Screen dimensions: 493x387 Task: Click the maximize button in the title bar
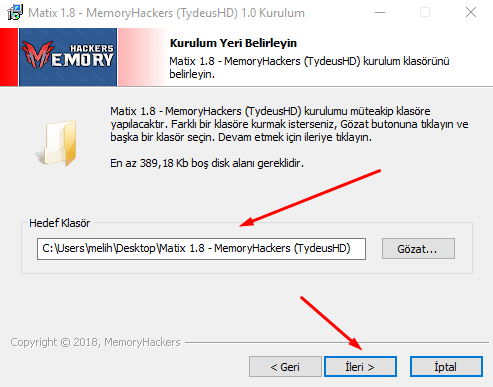click(x=425, y=13)
